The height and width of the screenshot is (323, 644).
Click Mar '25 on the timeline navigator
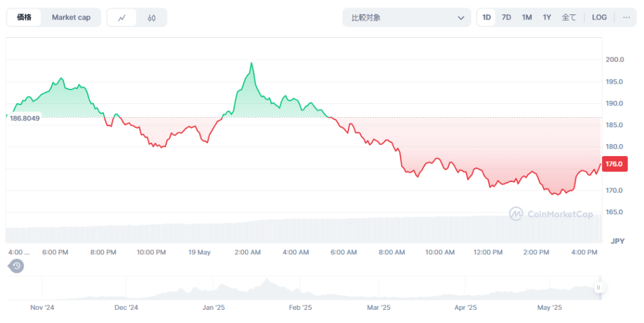[x=378, y=308]
